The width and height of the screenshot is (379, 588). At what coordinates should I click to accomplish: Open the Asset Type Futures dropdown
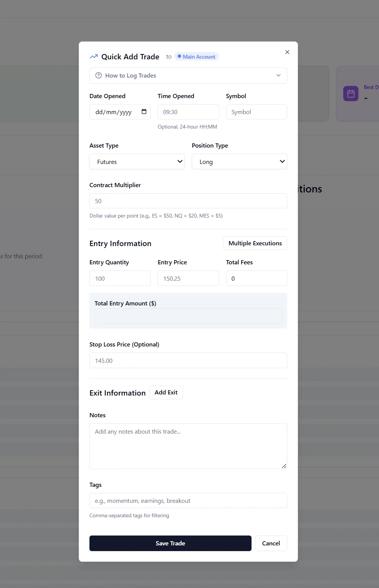click(137, 162)
